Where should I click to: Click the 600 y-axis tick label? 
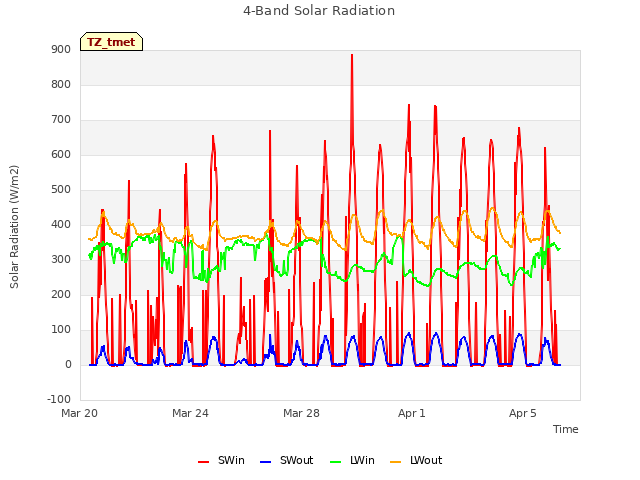point(61,155)
